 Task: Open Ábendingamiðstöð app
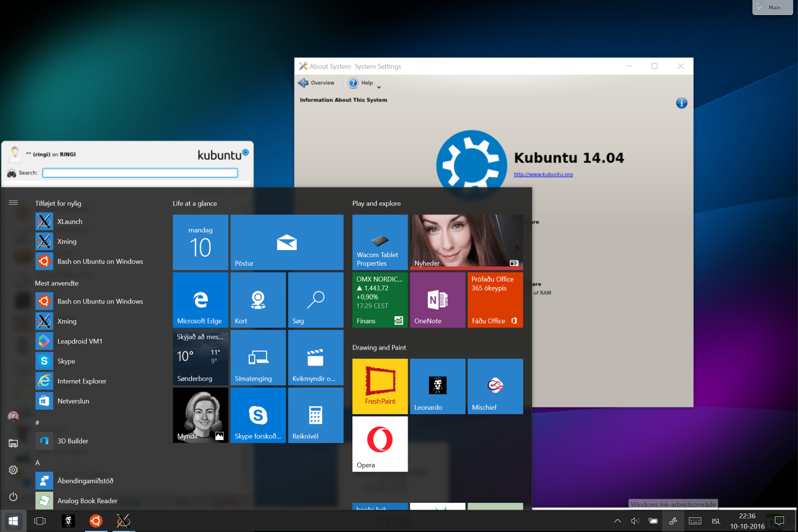tap(90, 481)
